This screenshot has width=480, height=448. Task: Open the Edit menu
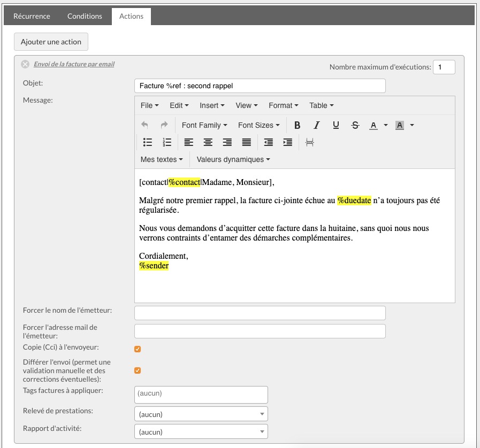(x=179, y=105)
